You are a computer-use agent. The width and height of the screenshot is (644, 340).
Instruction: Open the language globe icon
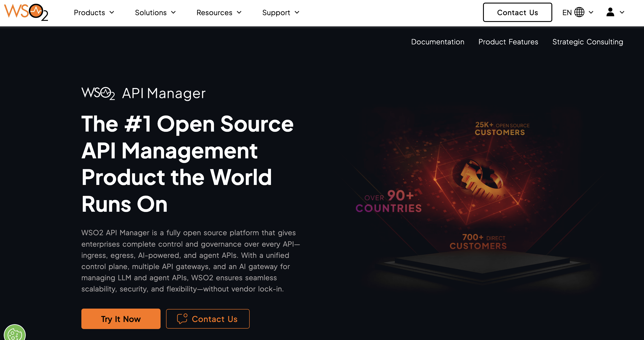click(579, 12)
